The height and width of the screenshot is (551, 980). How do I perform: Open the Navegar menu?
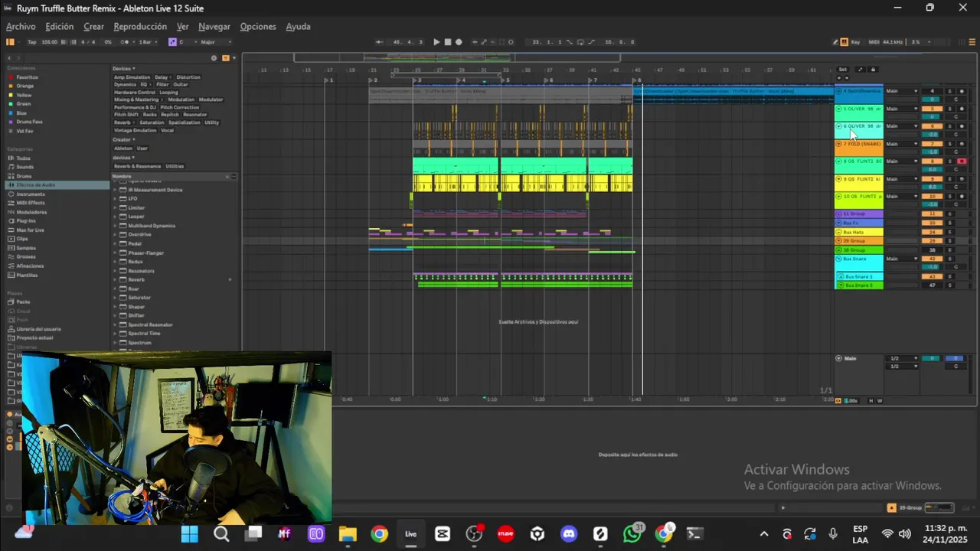214,27
